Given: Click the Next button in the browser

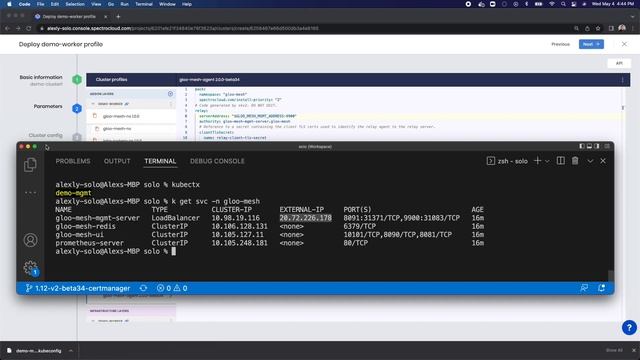Looking at the screenshot, I should (x=591, y=44).
